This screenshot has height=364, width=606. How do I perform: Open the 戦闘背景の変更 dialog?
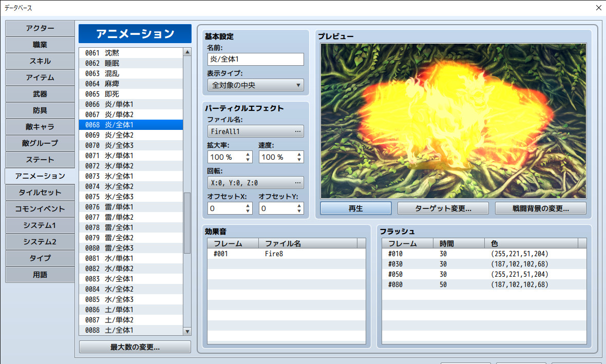point(540,208)
